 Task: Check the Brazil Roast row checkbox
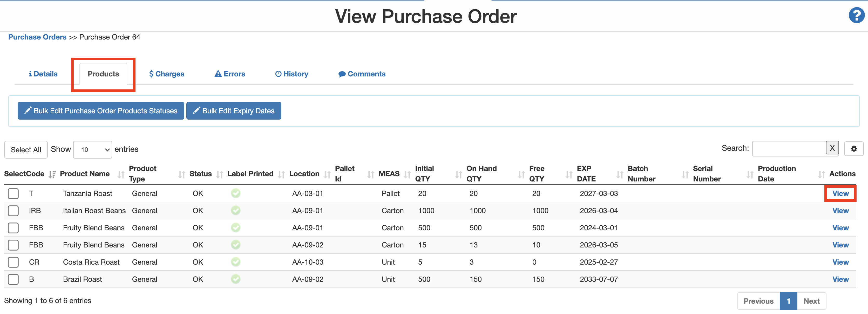[13, 279]
